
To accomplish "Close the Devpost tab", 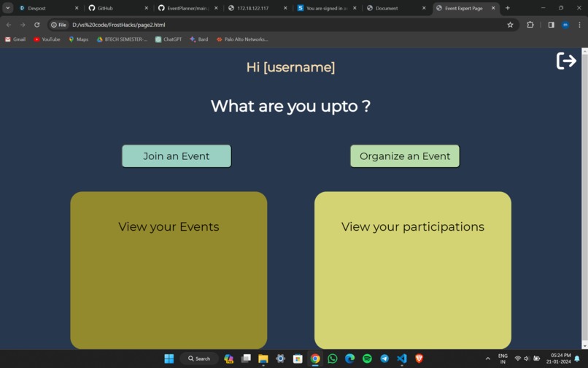I will point(77,8).
